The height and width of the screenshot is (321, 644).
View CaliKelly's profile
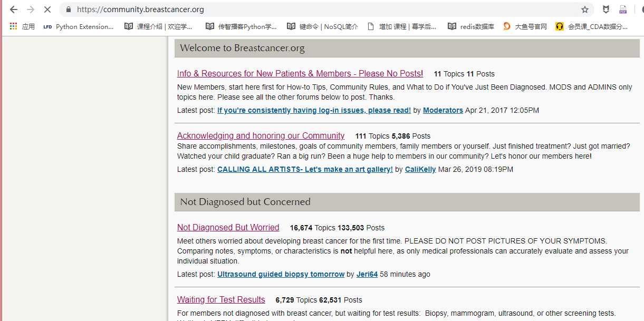(x=420, y=169)
